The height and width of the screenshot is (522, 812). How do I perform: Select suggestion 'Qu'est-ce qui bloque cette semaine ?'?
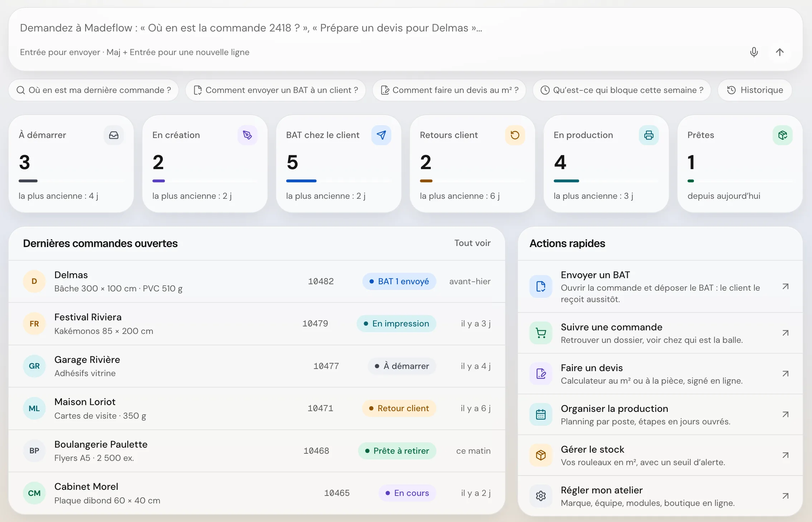(x=622, y=90)
